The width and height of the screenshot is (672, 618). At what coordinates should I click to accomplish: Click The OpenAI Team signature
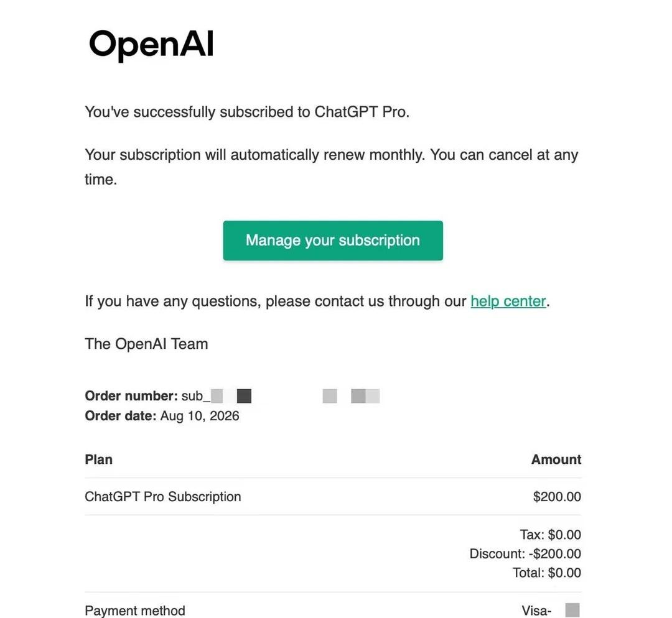tap(146, 344)
